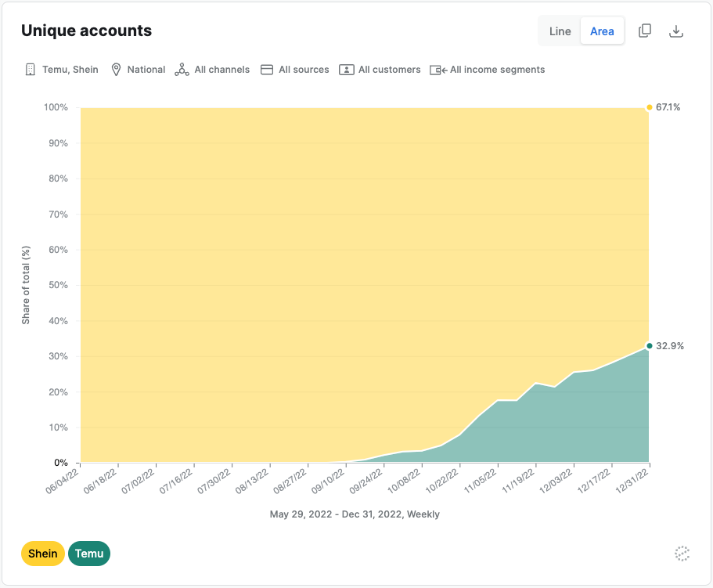Click the date range May 29, 2022 - Dec 31, 2022, Weekly

[355, 514]
